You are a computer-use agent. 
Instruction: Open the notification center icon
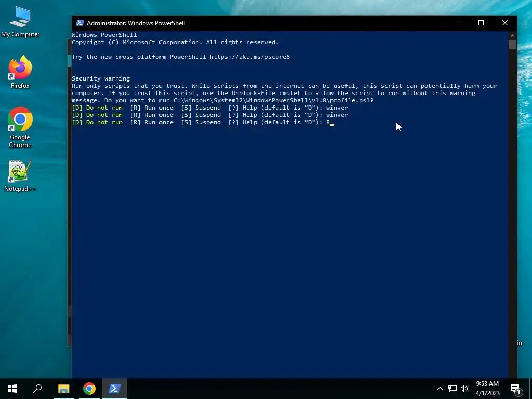click(x=515, y=389)
